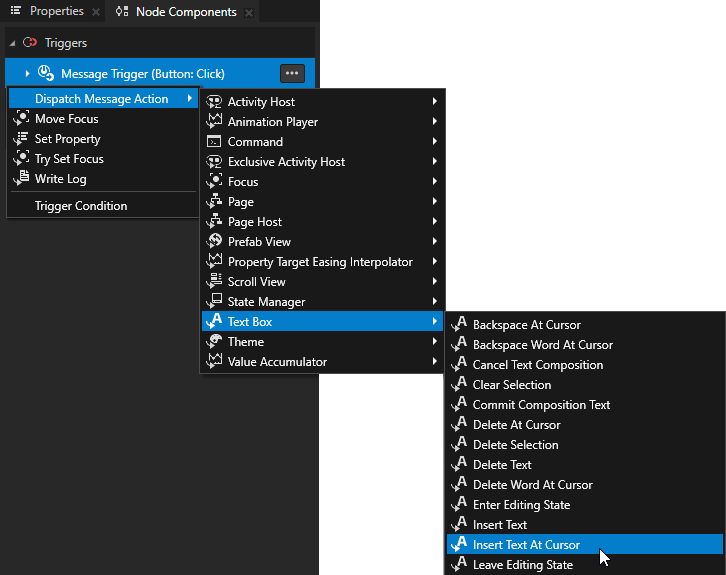Click the Set Property action icon

20,139
